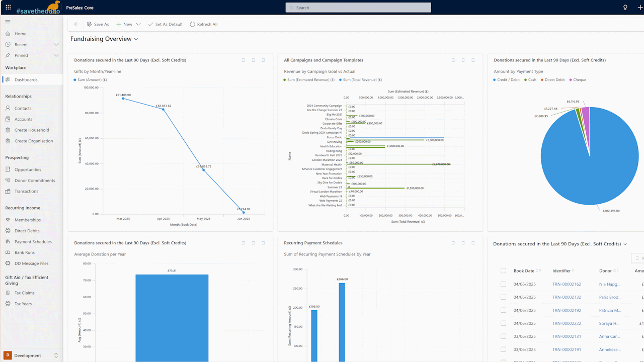The height and width of the screenshot is (362, 644).
Task: Collapse the sidebar with hamburger icon
Action: tap(8, 22)
